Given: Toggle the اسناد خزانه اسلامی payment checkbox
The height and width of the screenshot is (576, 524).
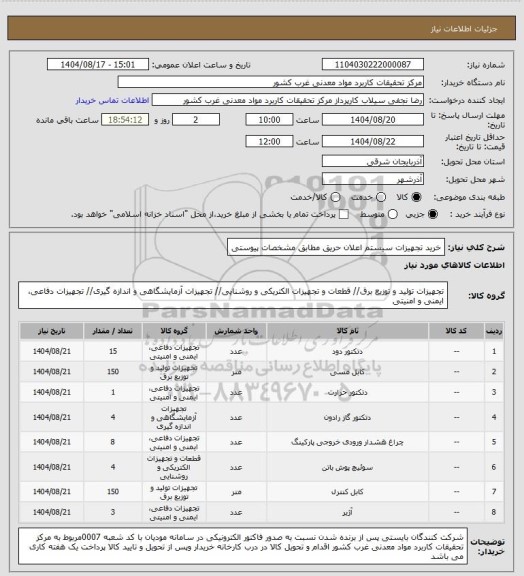Looking at the screenshot, I should (344, 214).
